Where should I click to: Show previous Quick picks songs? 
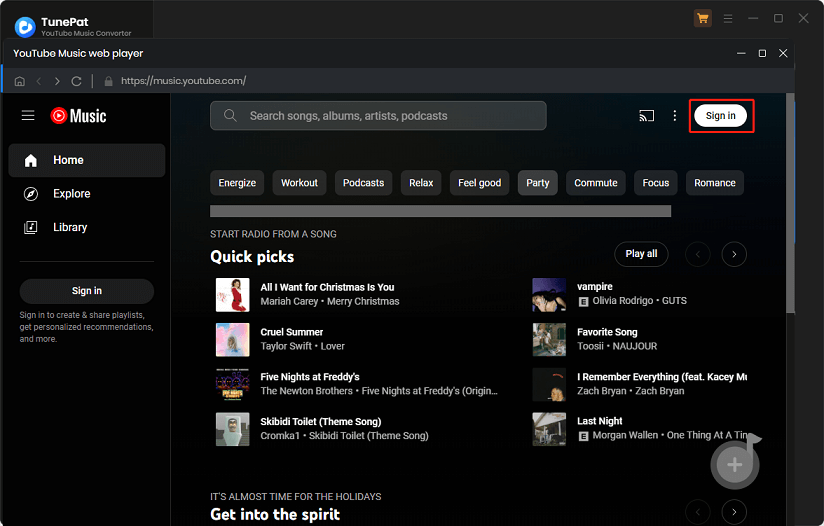pos(698,254)
